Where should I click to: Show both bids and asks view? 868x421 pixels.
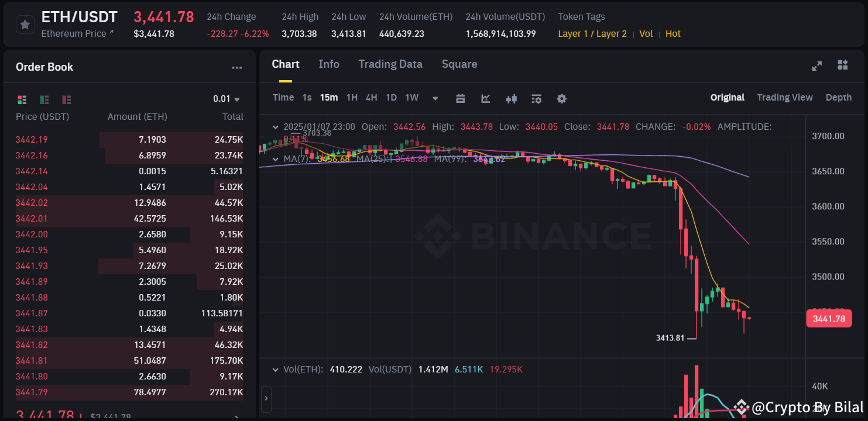tap(22, 99)
